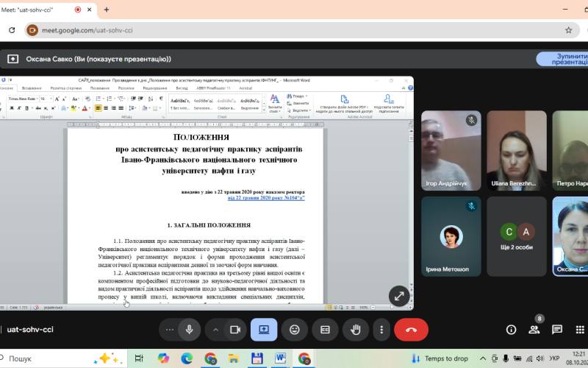Screen dimensions: 588x368
Task: Open audio settings options beside microphone
Action: (x=171, y=329)
